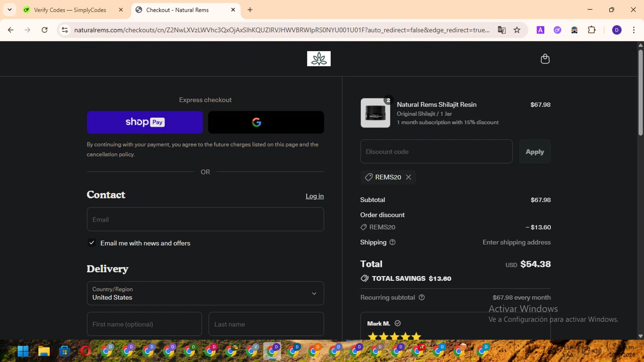
Task: Open the Extensions puzzle icon
Action: point(592,30)
